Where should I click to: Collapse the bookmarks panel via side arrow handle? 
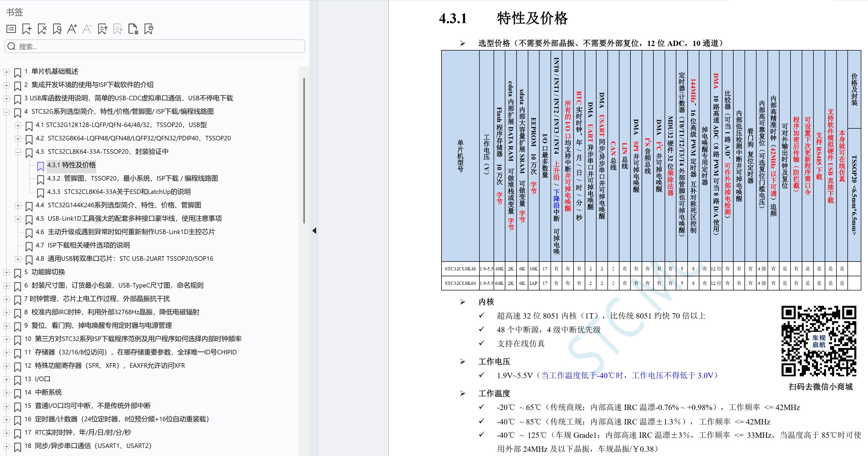[314, 231]
